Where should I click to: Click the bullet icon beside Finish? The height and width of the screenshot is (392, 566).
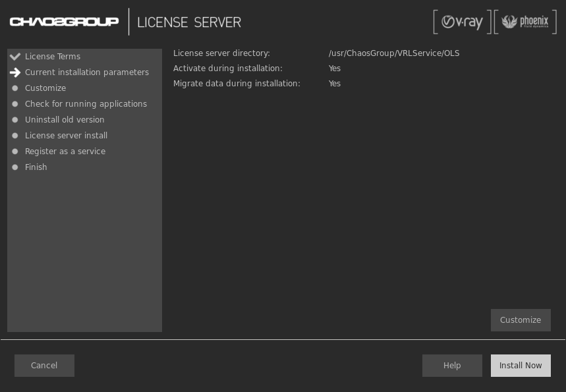point(14,167)
